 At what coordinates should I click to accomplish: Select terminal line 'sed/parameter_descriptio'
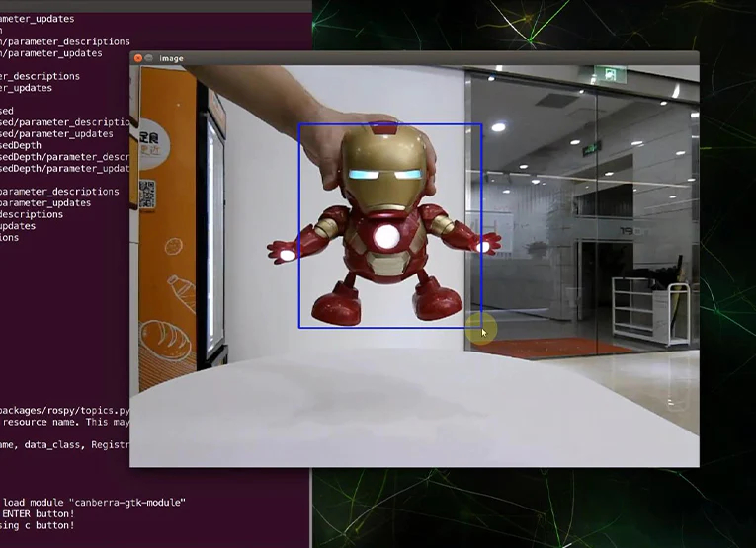click(64, 122)
